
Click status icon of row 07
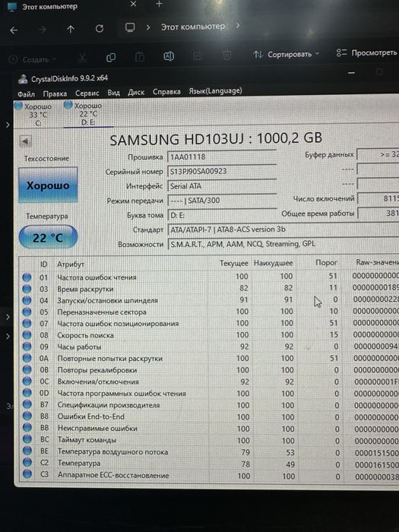pyautogui.click(x=27, y=323)
